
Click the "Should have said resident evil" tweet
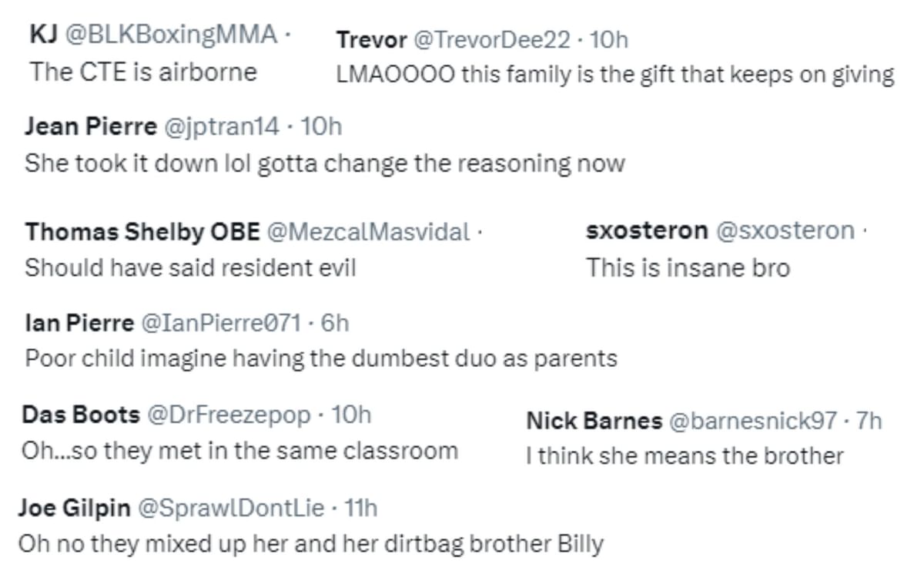point(190,267)
